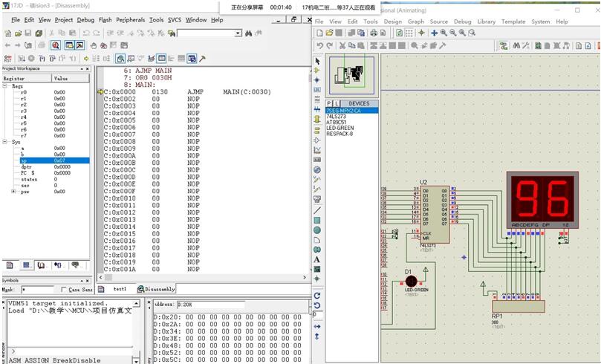Click the Keil start/stop debug session icon
Screen dimensions: 601x364
point(56,45)
